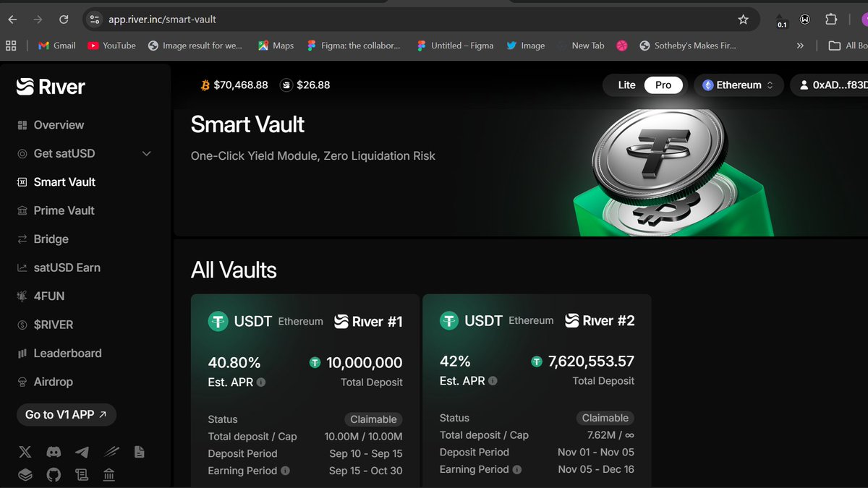Open the All Bookmarks folder

tap(848, 46)
